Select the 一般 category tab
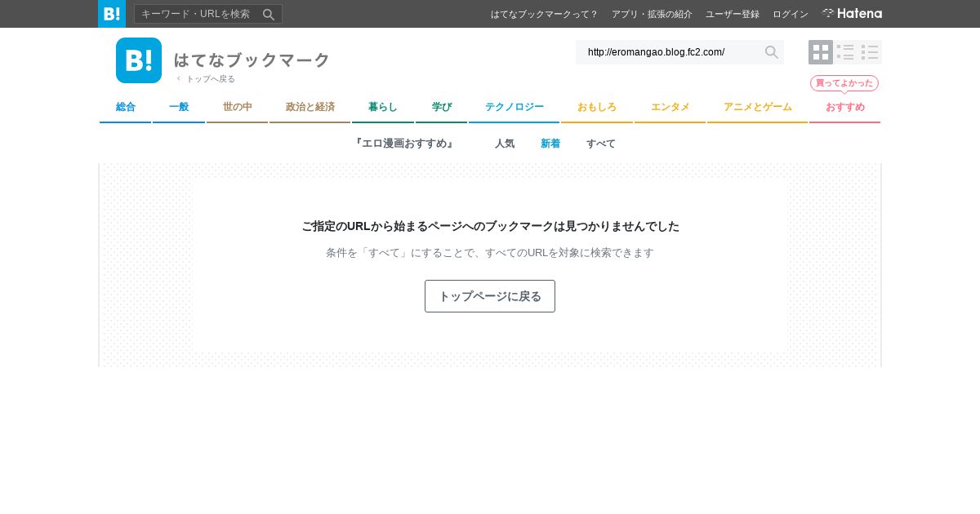 click(179, 108)
